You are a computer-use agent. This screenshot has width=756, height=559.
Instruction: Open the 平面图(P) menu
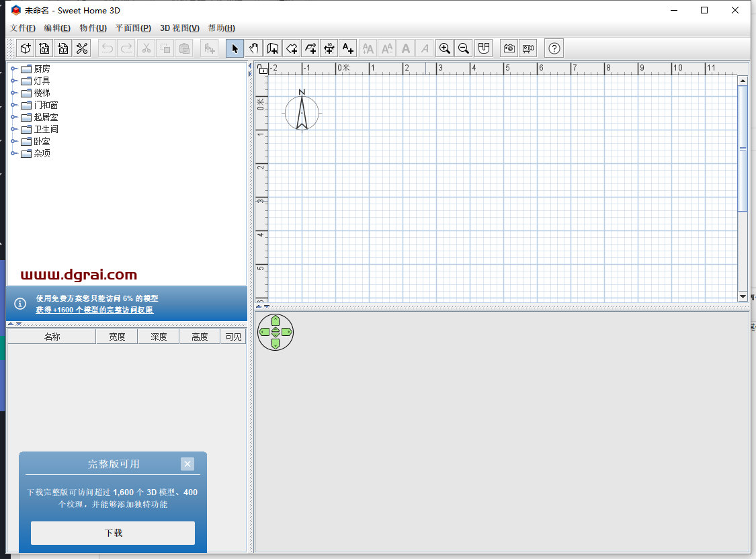coord(133,28)
